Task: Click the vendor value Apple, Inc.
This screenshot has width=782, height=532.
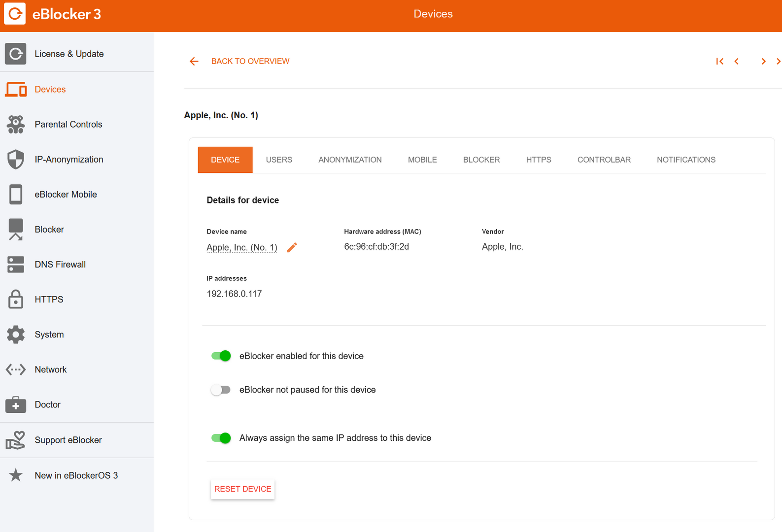Action: (x=503, y=247)
